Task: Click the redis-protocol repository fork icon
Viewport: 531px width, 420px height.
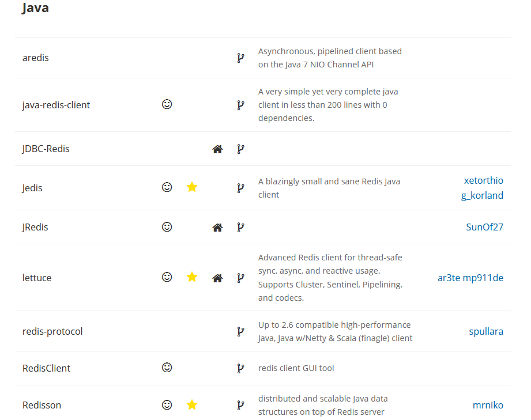Action: point(240,332)
